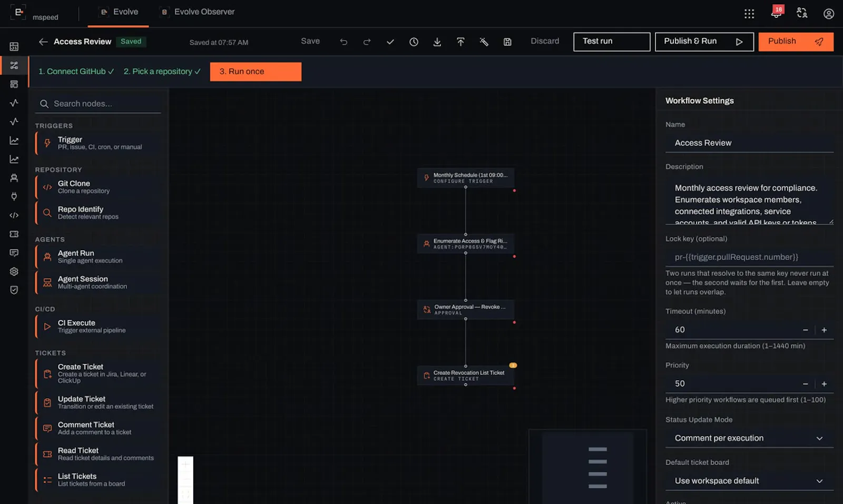Decrease Priority with minus button

pos(805,384)
